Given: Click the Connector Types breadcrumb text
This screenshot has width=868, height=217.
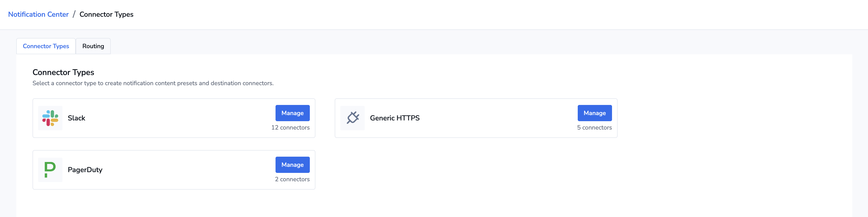Looking at the screenshot, I should click(106, 14).
